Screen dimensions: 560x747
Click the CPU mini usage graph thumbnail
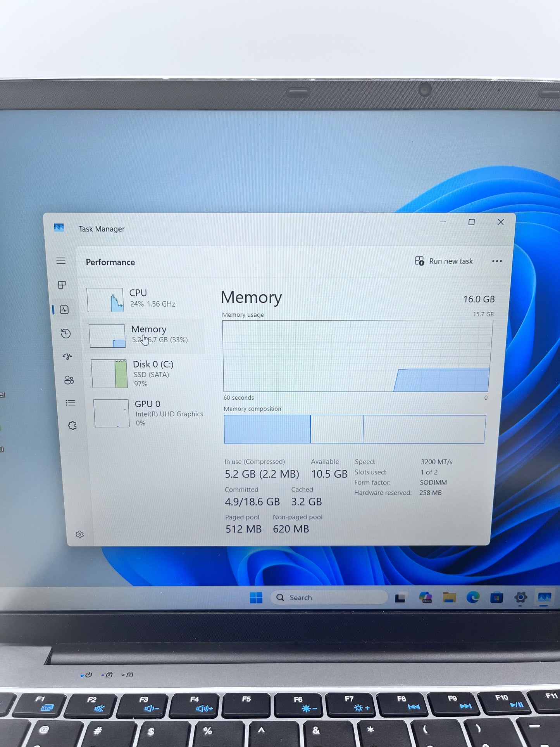[x=105, y=300]
